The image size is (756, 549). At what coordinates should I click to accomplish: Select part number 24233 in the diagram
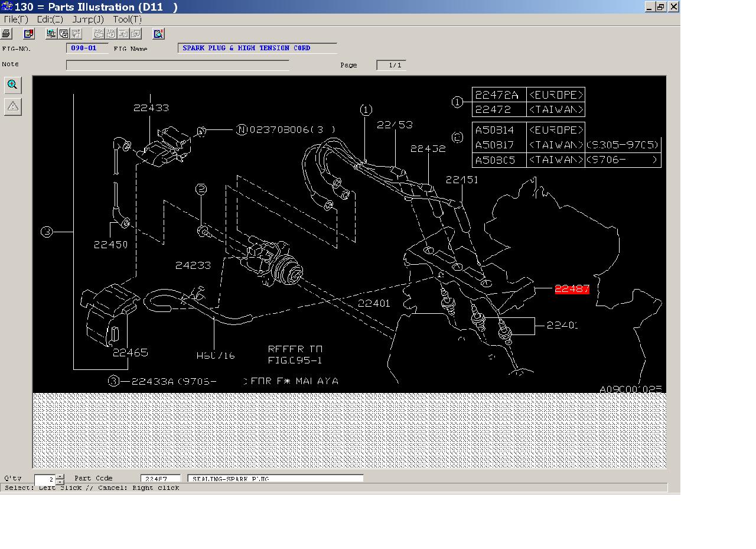pyautogui.click(x=193, y=265)
